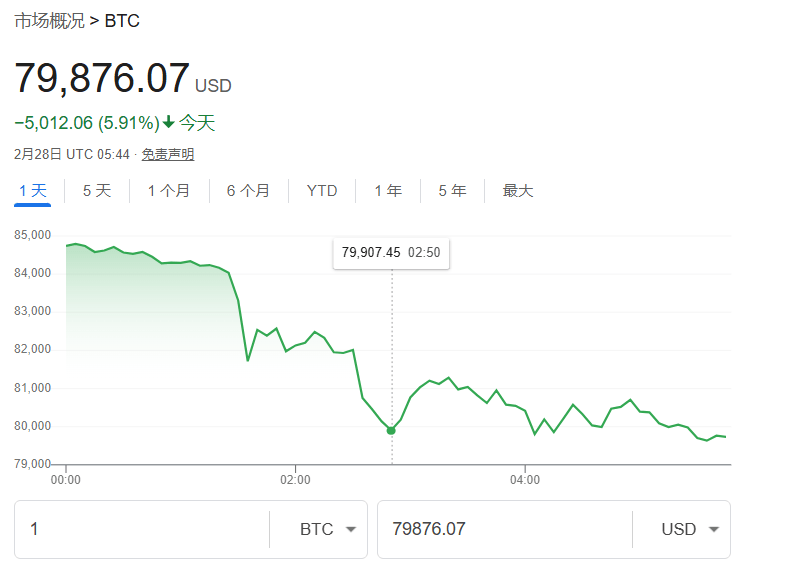View the 5 年 price history

[452, 191]
